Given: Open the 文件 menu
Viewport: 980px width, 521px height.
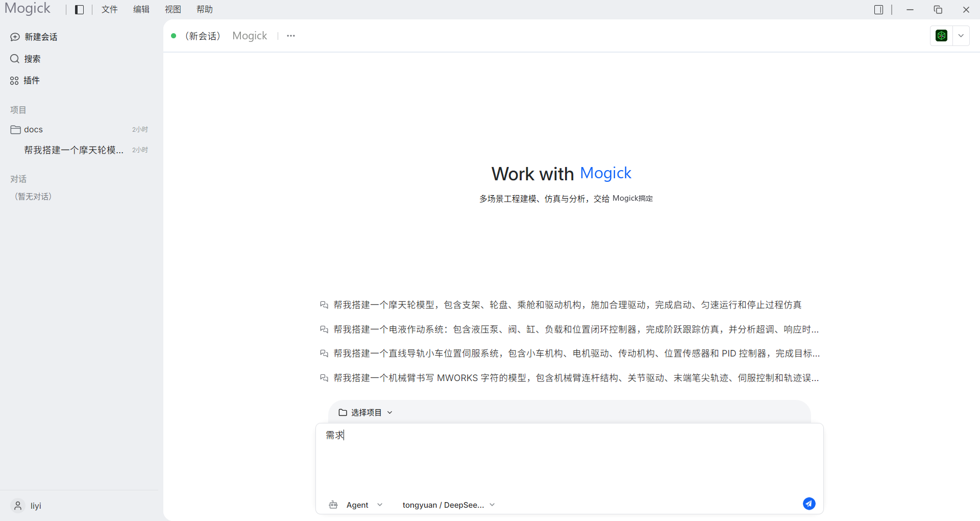Looking at the screenshot, I should (x=110, y=10).
